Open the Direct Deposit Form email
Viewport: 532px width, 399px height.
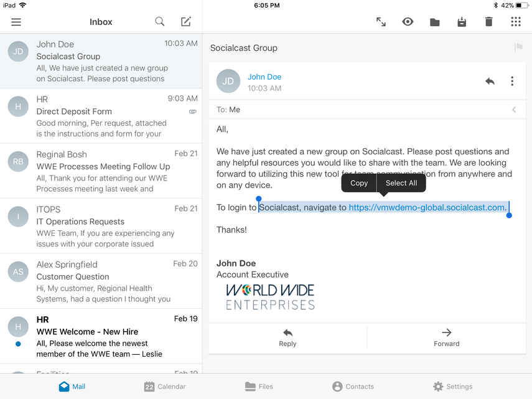point(101,116)
